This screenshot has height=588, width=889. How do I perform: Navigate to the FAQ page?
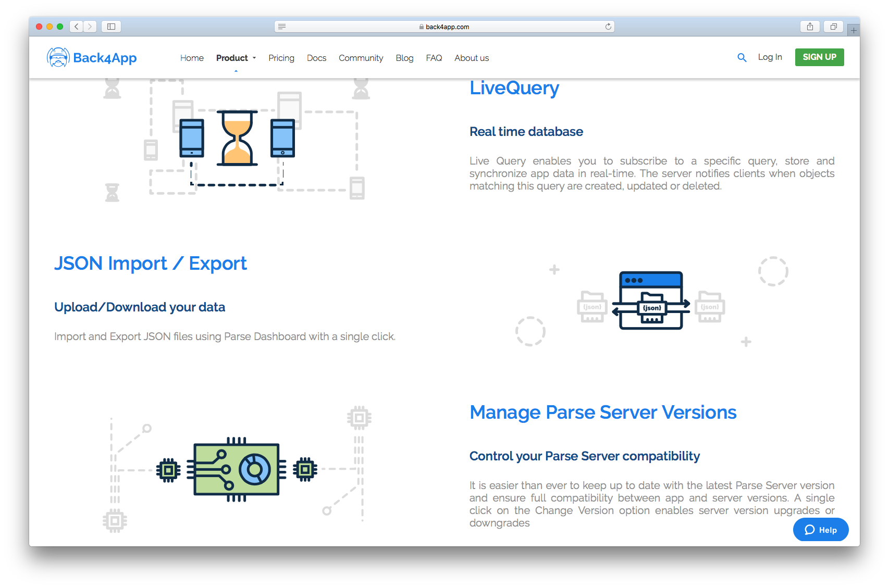pos(434,58)
